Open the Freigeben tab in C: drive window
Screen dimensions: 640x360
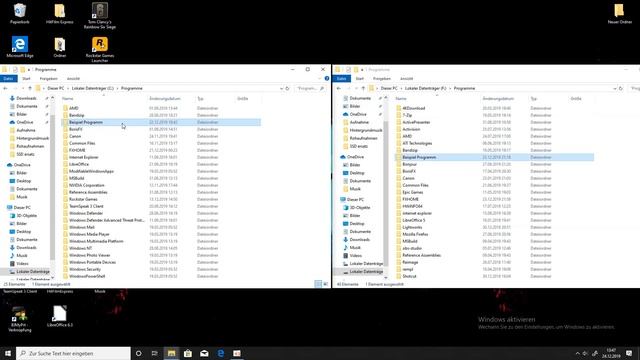point(49,78)
